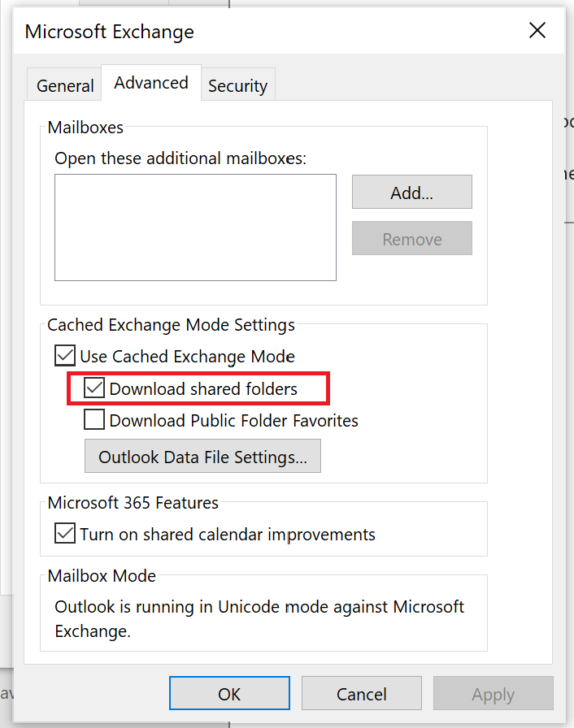Click the Mailboxes section heading

85,128
